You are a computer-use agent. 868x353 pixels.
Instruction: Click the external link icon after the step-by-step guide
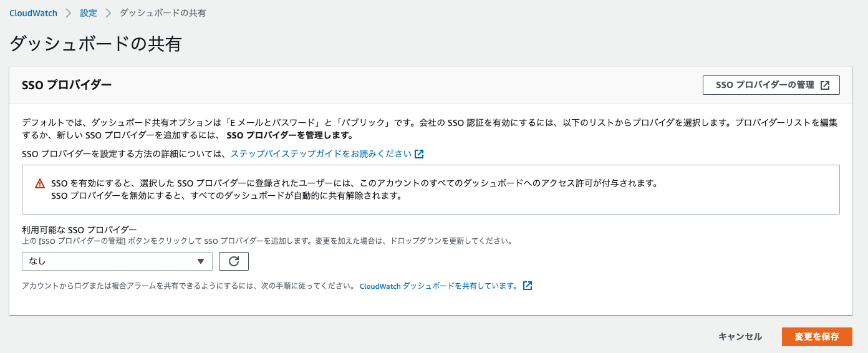tap(419, 153)
